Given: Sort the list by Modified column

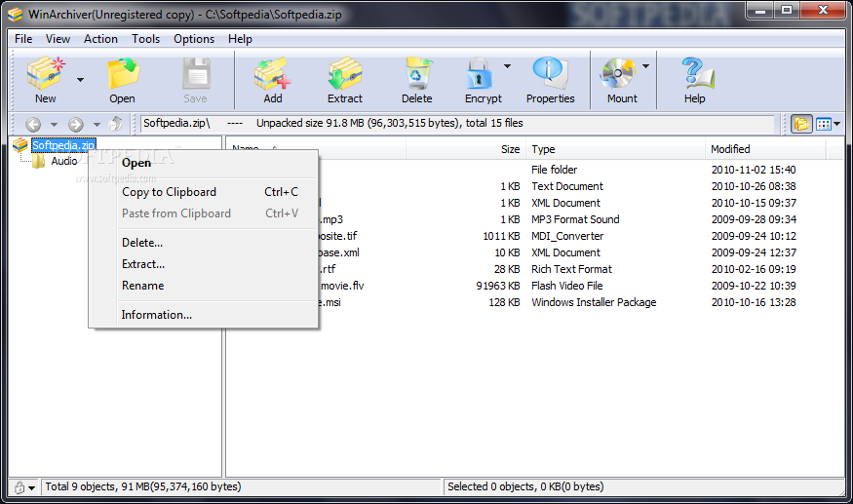Looking at the screenshot, I should click(730, 149).
